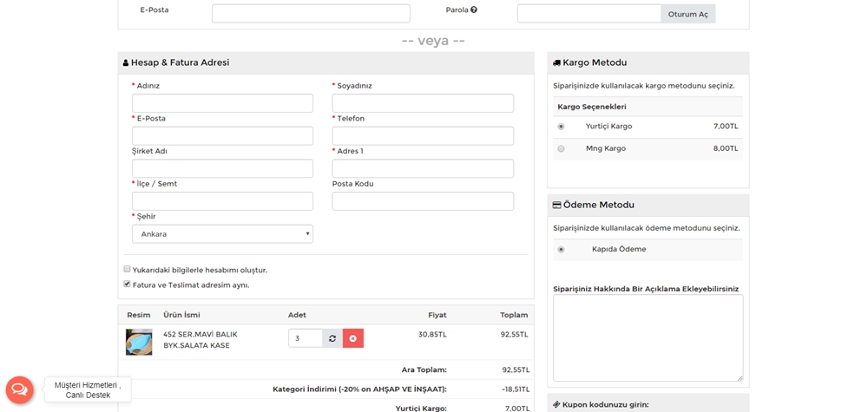Open the live chat support bubble
The height and width of the screenshot is (412, 868).
coord(20,390)
